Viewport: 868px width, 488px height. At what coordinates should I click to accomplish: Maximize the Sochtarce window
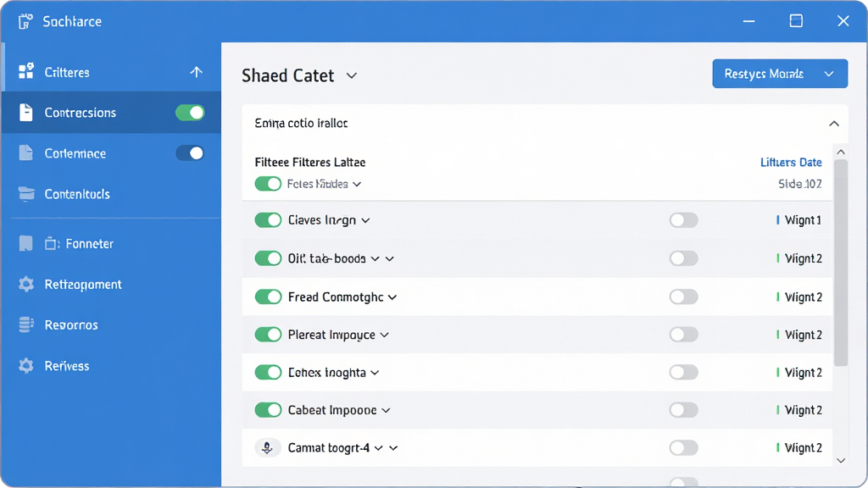[x=796, y=21]
